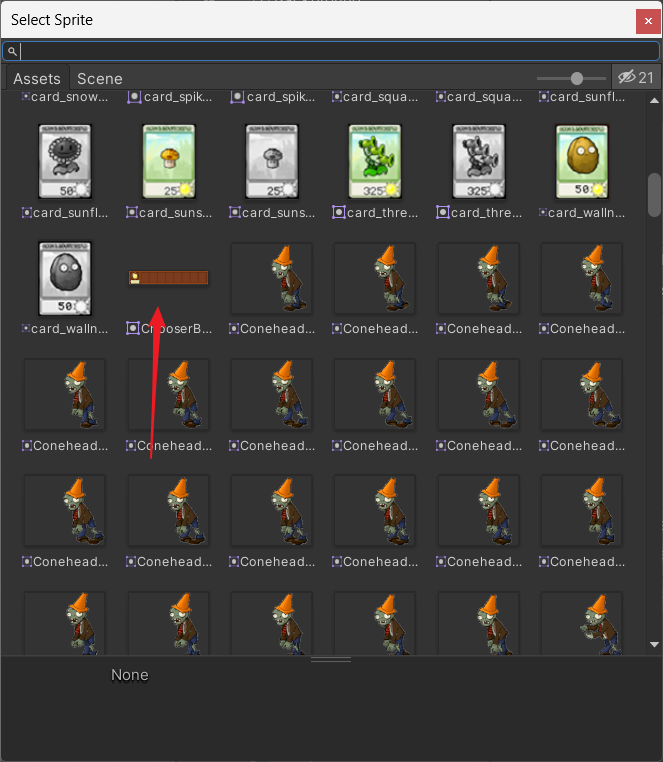Image resolution: width=663 pixels, height=762 pixels.
Task: Select the grey threepeater card sprite
Action: (x=479, y=161)
